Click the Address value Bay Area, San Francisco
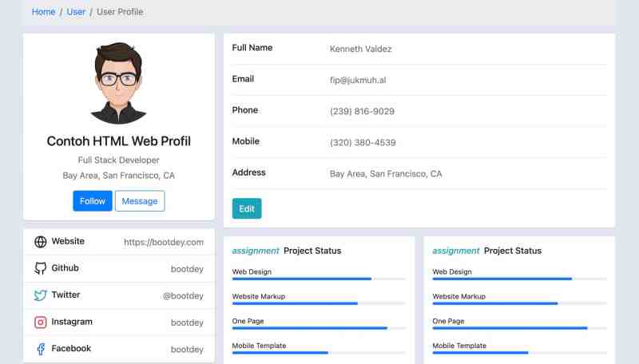 [386, 174]
